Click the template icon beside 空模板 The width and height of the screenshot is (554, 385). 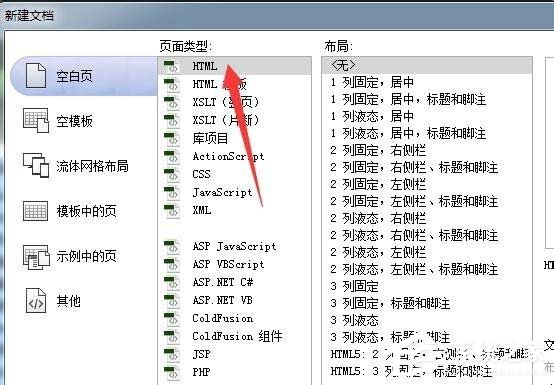pos(36,120)
